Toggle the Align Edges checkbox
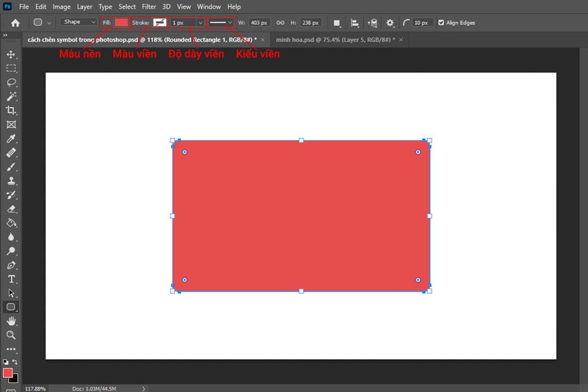This screenshot has width=588, height=392. pos(441,23)
